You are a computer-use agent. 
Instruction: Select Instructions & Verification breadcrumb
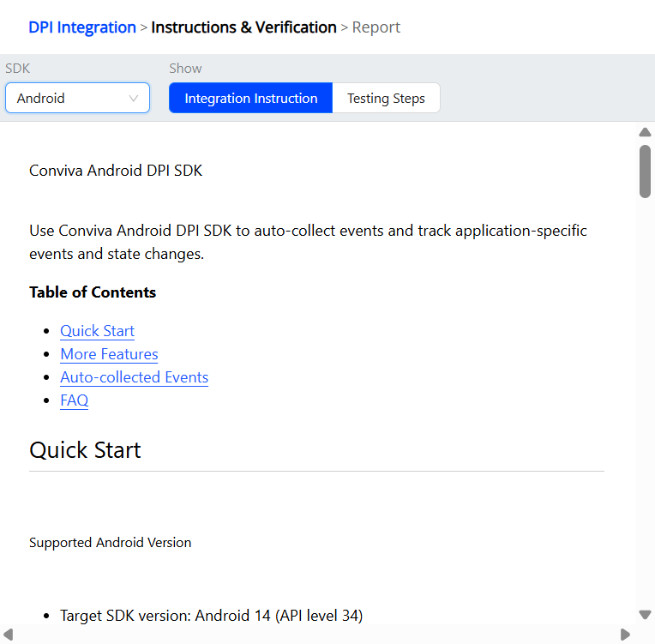(x=243, y=27)
